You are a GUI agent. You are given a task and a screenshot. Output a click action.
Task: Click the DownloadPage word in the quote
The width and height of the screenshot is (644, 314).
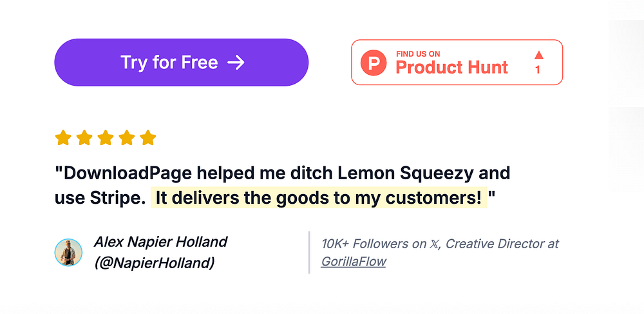coord(128,173)
